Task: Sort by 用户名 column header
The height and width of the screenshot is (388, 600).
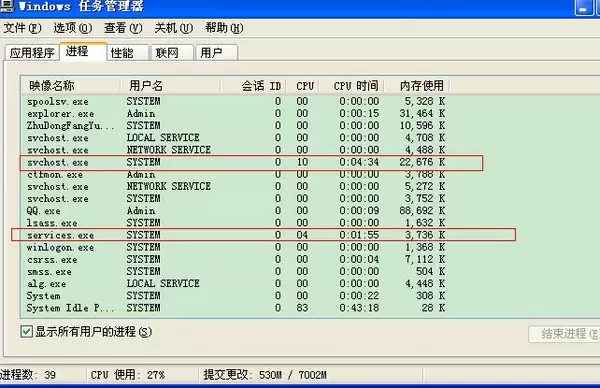Action: (x=171, y=86)
